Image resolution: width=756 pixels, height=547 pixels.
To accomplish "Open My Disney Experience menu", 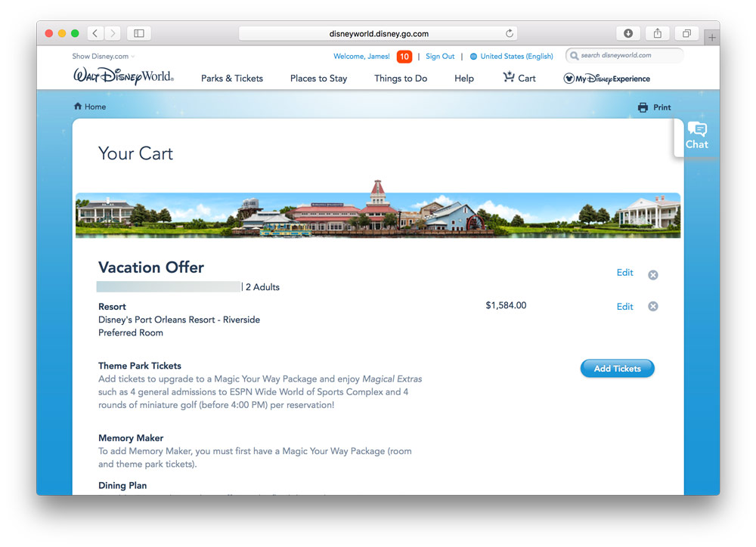I will (606, 79).
